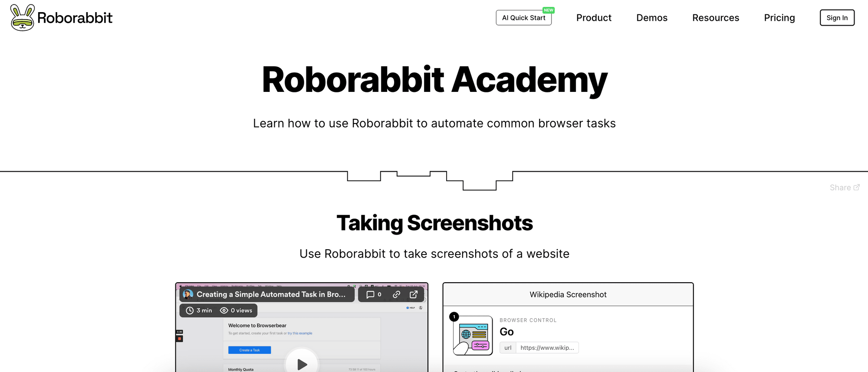This screenshot has width=868, height=372.
Task: Expand the Resources menu
Action: [715, 18]
